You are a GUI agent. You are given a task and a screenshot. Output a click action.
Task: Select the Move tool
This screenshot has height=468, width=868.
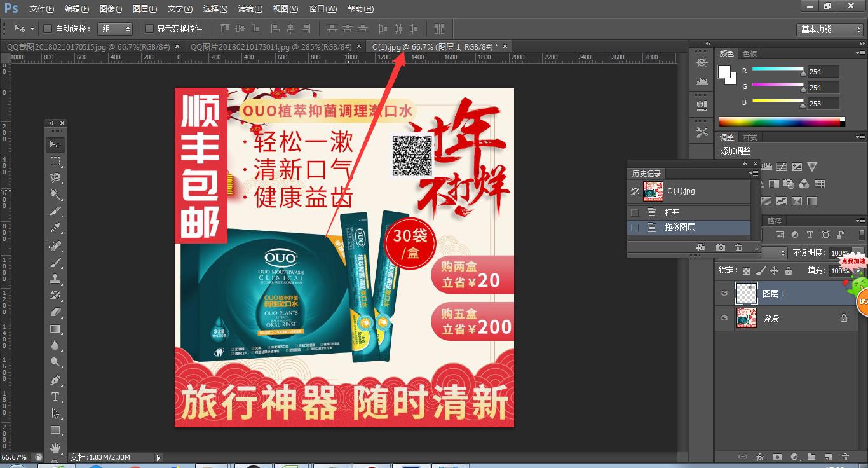(x=55, y=144)
